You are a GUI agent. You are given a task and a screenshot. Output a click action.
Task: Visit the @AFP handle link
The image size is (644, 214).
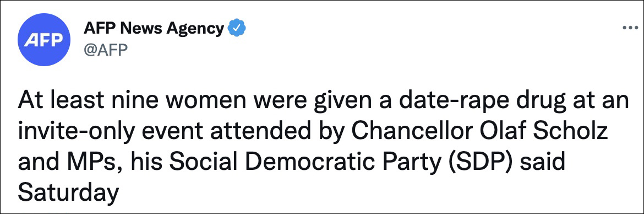click(106, 50)
